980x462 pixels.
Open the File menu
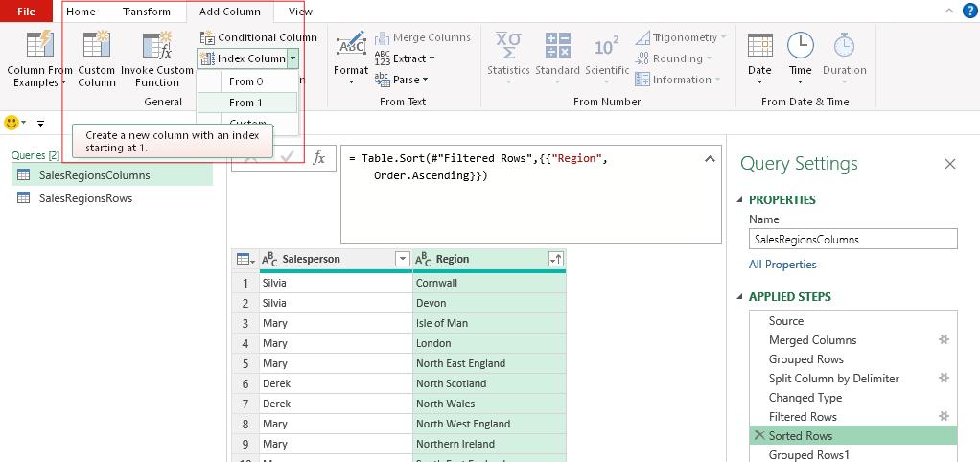tap(26, 12)
